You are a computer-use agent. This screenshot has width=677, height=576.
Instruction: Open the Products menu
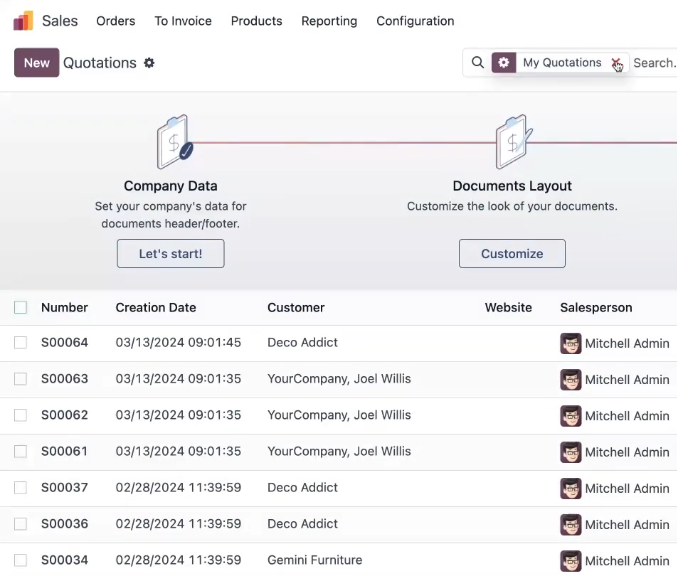pos(256,21)
